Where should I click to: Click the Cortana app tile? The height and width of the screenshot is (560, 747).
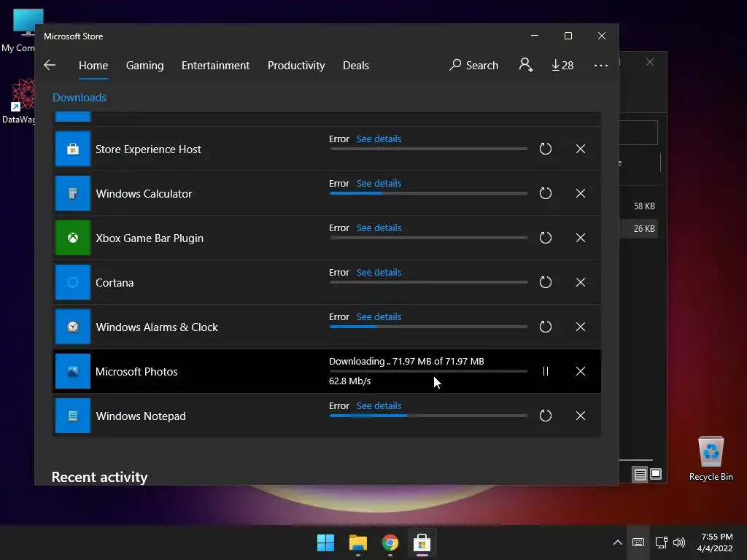pos(73,282)
